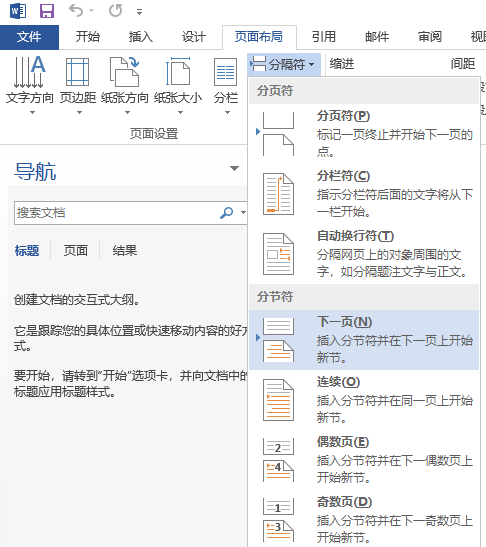Expand the 分栏 dropdown arrow
Image resolution: width=486 pixels, height=547 pixels.
(227, 112)
